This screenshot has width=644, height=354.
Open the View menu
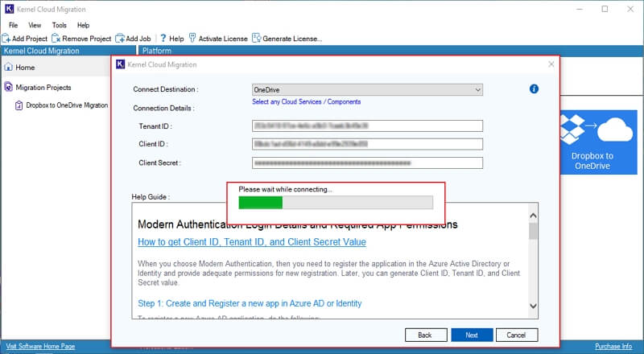[35, 25]
